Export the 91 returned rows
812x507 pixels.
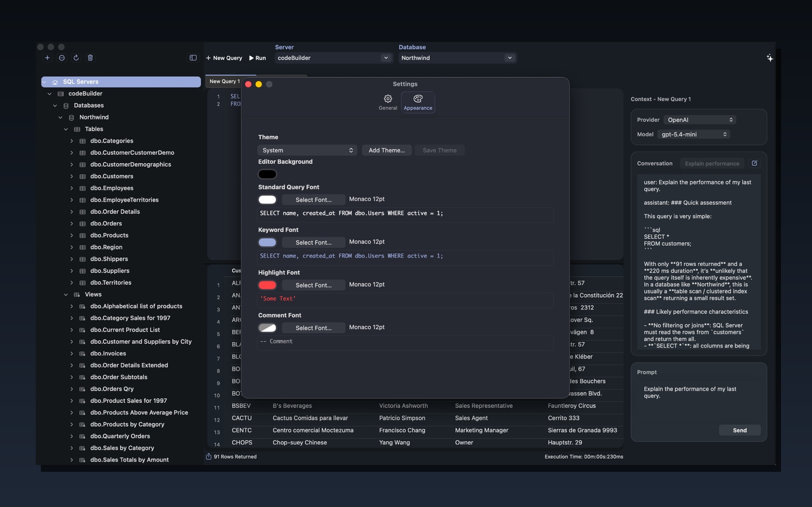(x=209, y=456)
